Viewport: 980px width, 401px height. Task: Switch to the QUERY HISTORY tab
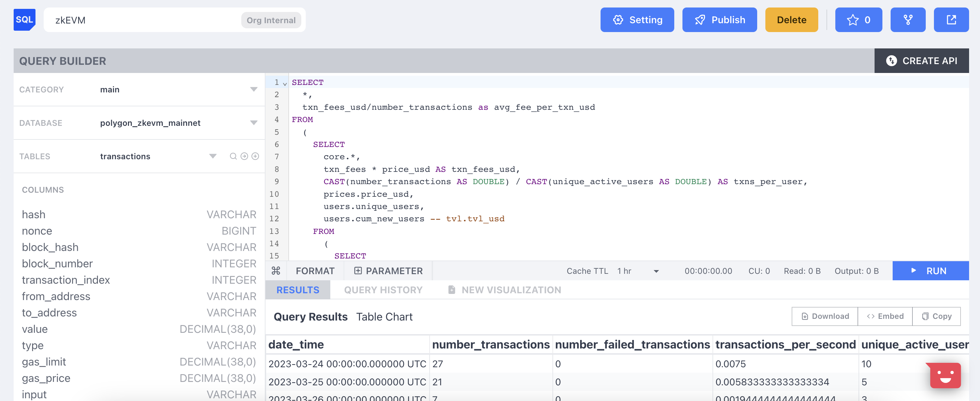click(x=383, y=290)
